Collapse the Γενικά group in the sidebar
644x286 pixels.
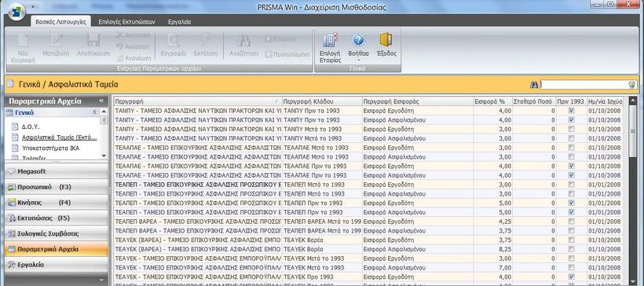coord(94,112)
